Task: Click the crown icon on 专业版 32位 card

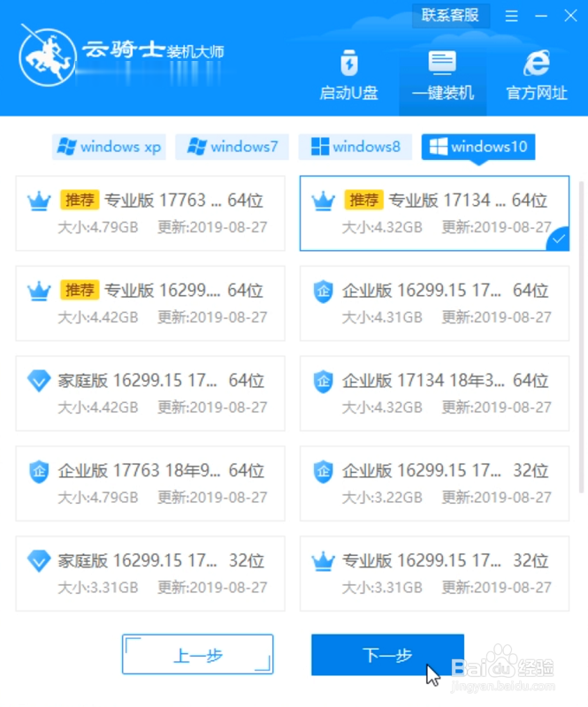Action: click(x=323, y=561)
